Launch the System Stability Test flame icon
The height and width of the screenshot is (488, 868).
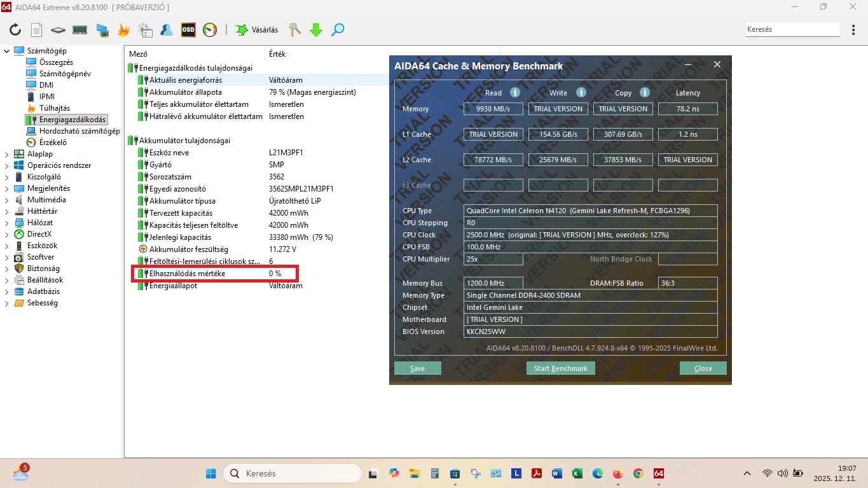[x=123, y=30]
